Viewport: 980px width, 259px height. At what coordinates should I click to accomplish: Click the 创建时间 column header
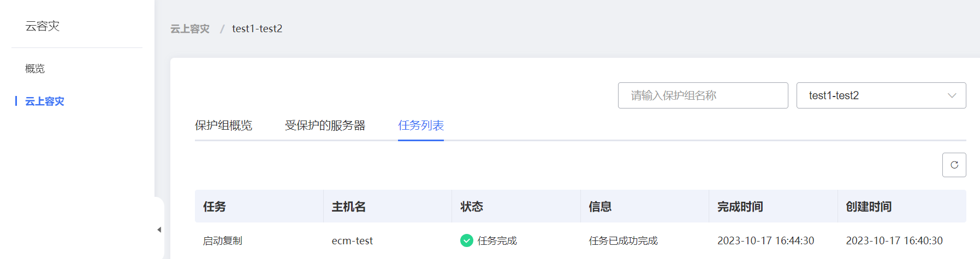pyautogui.click(x=869, y=207)
